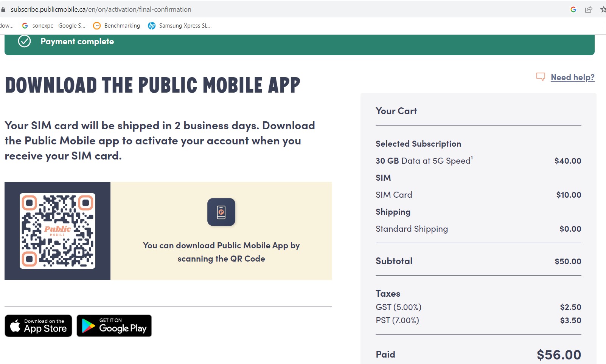Screen dimensions: 606x364
Task: Click the Your Cart heading
Action: point(396,111)
